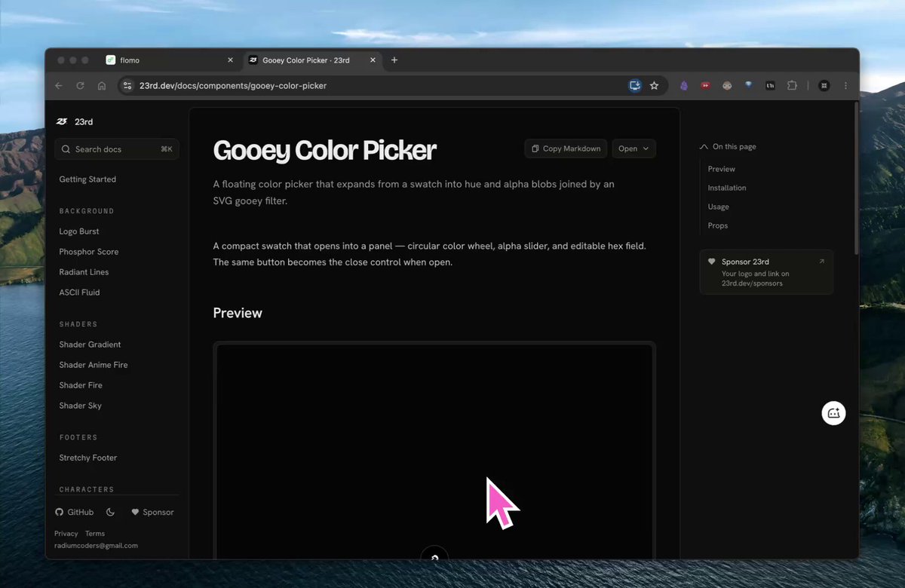The width and height of the screenshot is (905, 588).
Task: Open Getting Started in the sidebar
Action: point(87,179)
